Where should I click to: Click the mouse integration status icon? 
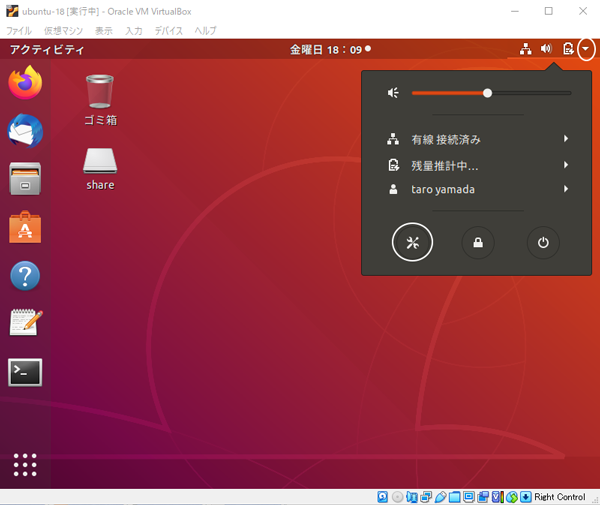point(512,497)
